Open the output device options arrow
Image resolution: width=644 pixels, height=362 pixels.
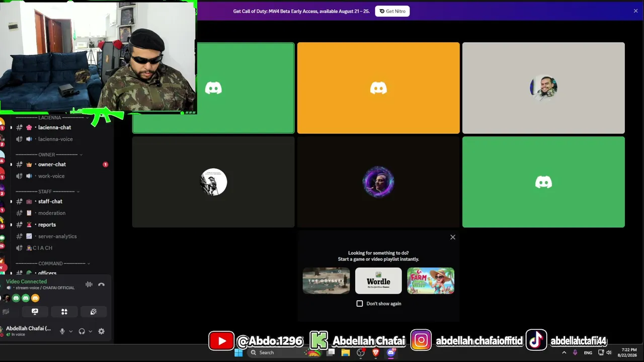[91, 331]
